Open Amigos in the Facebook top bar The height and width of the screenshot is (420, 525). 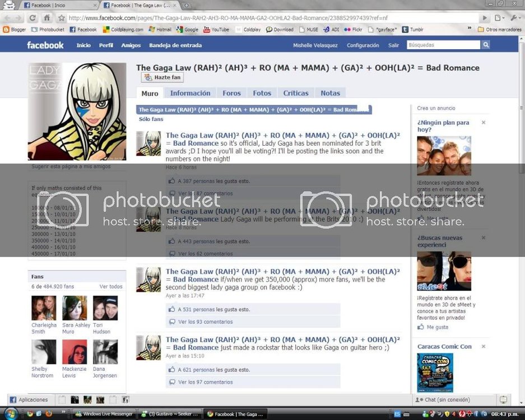tap(131, 45)
